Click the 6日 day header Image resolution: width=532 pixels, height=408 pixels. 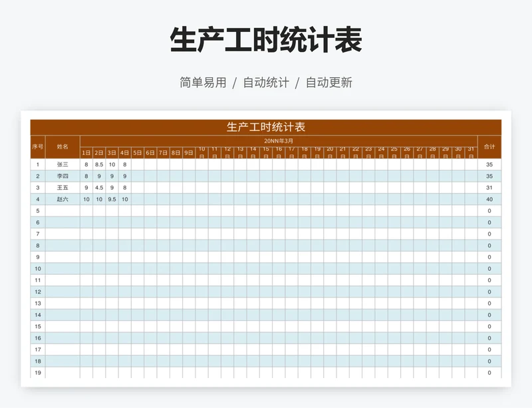tap(150, 153)
